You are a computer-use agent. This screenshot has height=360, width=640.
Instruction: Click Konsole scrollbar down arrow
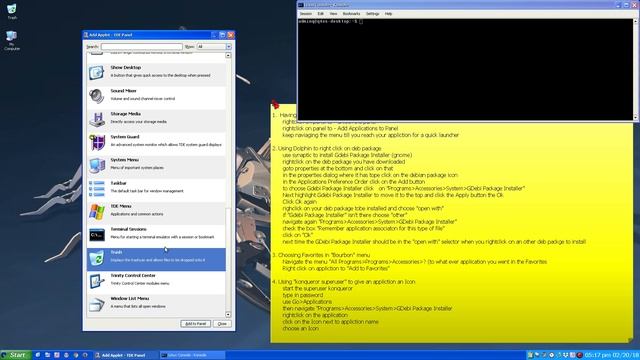(636, 118)
